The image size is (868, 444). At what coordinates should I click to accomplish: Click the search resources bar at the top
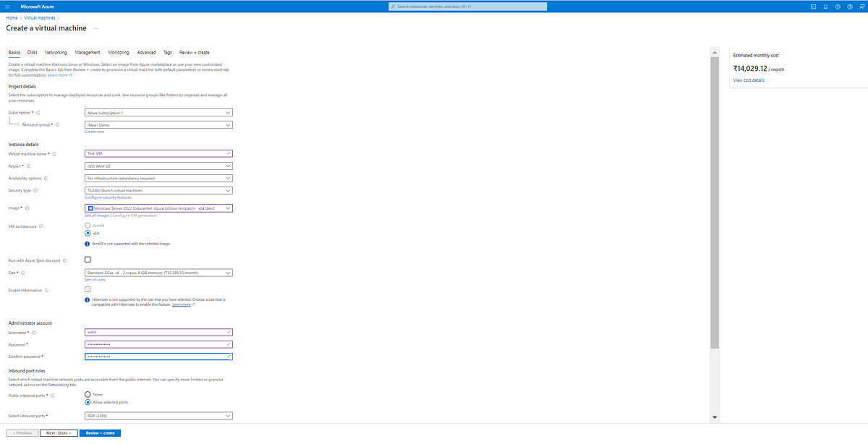point(467,6)
